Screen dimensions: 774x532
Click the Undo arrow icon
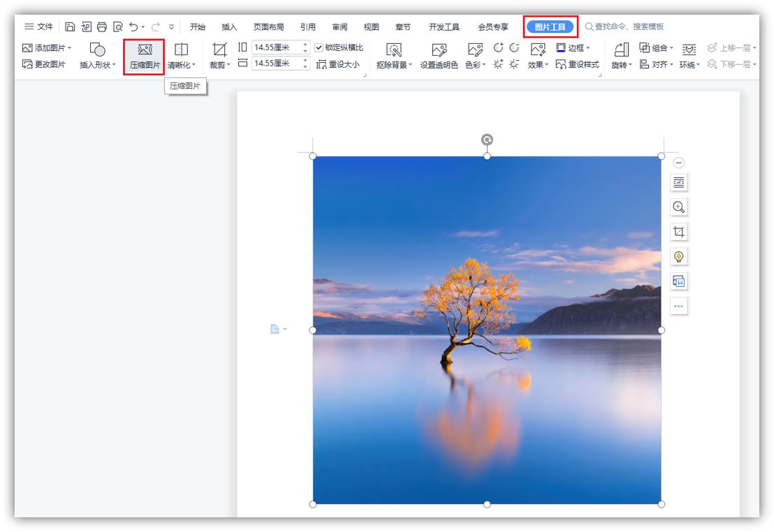coord(133,27)
